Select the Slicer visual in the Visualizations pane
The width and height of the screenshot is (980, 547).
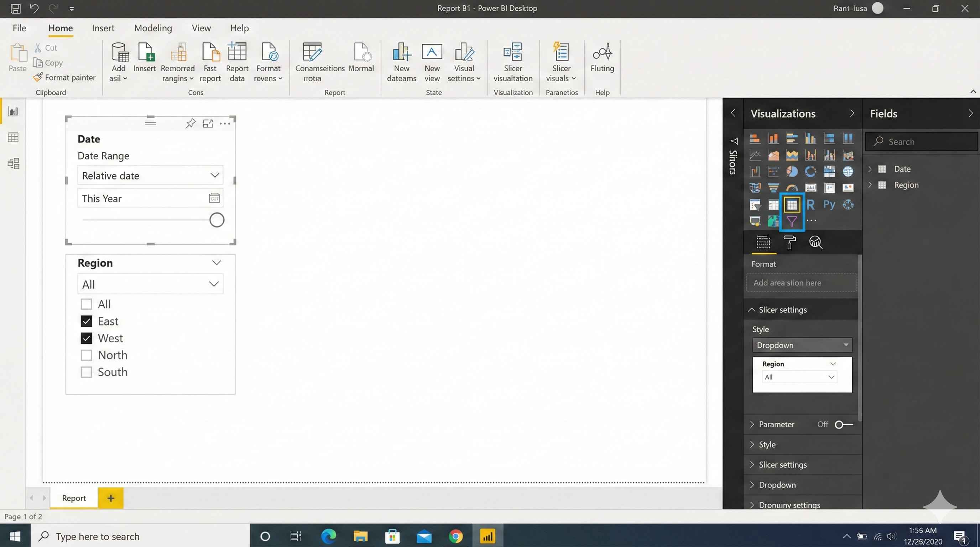click(792, 221)
